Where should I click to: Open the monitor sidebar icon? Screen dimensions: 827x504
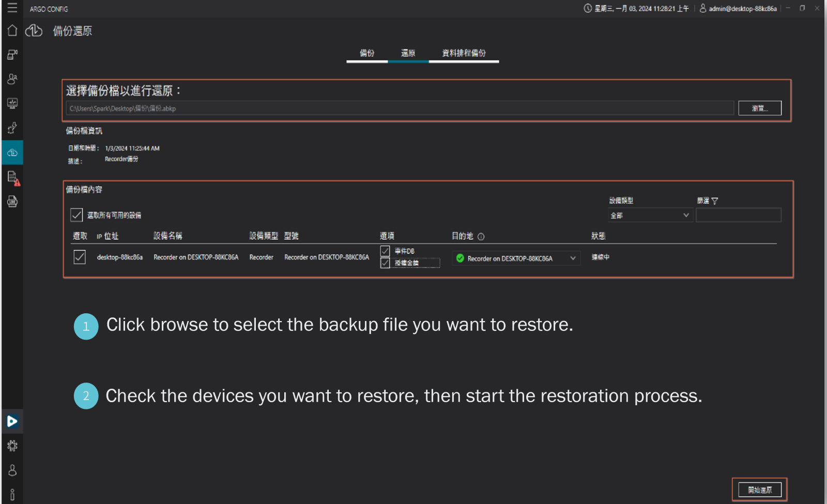(12, 103)
